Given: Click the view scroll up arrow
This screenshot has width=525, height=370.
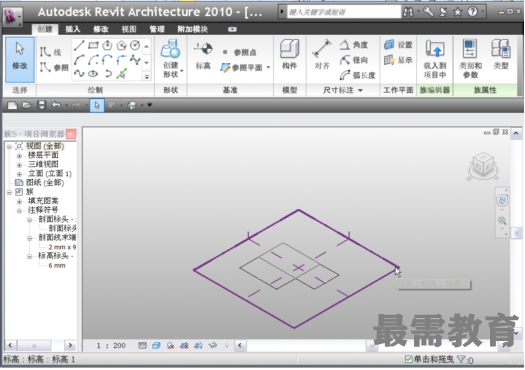Looking at the screenshot, I should (x=516, y=134).
